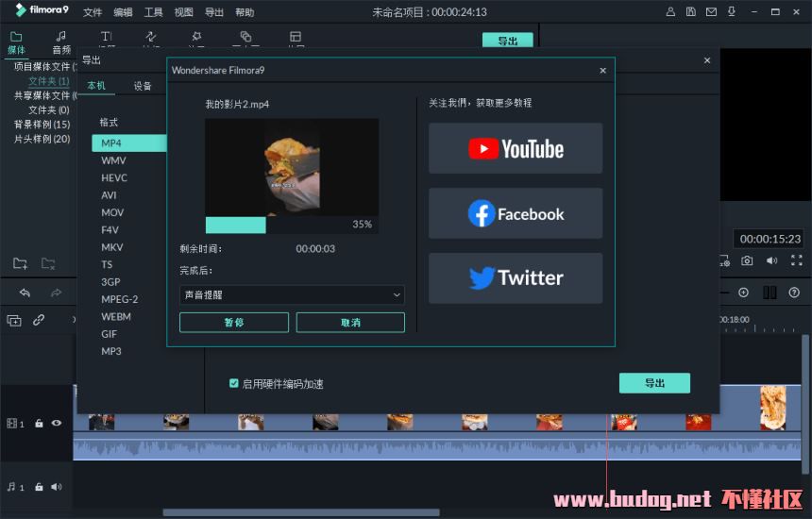812x519 pixels.
Task: Close the Wondershare Filmora9 progress dialog
Action: tap(602, 71)
